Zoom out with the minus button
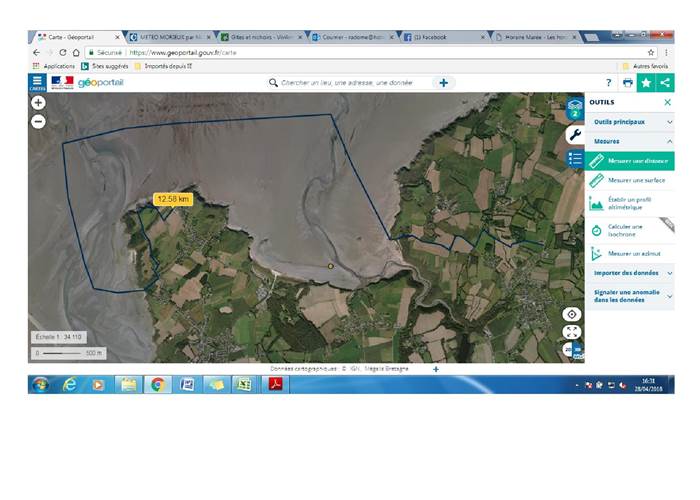 [x=38, y=121]
